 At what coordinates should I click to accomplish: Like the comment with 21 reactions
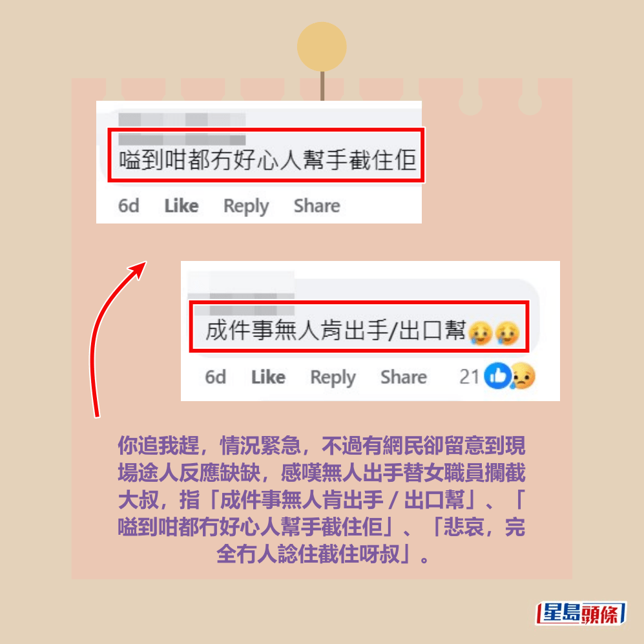pos(268,377)
